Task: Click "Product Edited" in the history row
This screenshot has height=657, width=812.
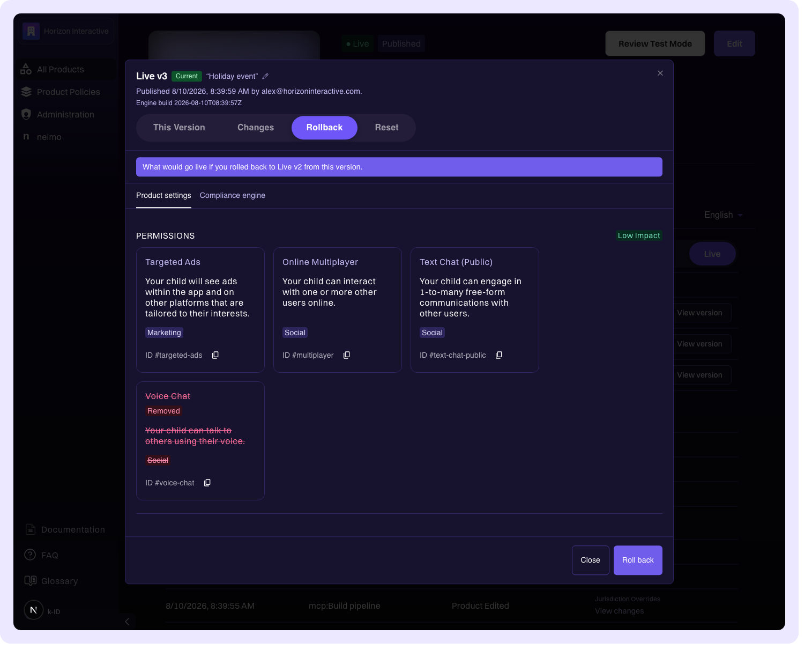Action: point(480,606)
